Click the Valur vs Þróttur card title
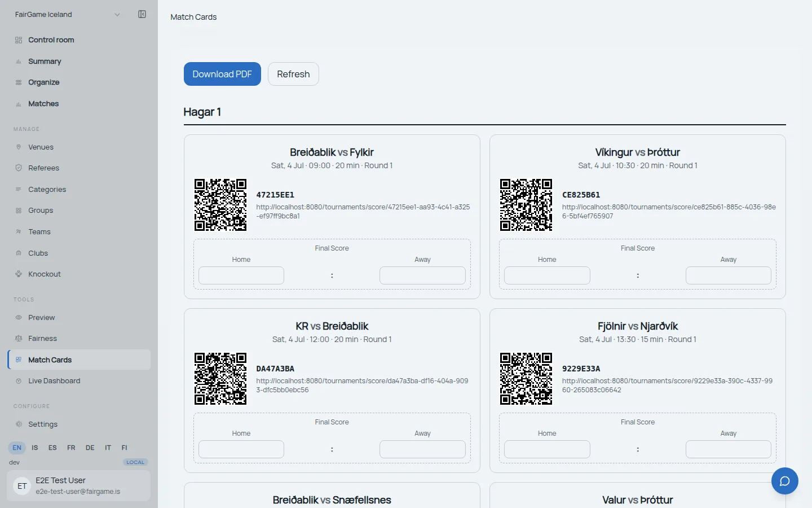The height and width of the screenshot is (508, 812). pos(638,500)
